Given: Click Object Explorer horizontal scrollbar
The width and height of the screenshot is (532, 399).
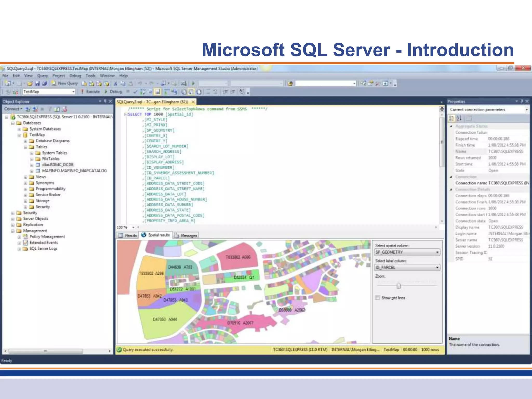Looking at the screenshot, I should 46,351.
